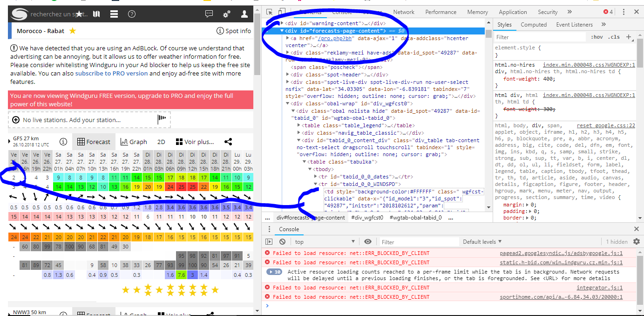Follow the subscribe to PRO version link
Screen dimensions: 644x316
(111, 73)
